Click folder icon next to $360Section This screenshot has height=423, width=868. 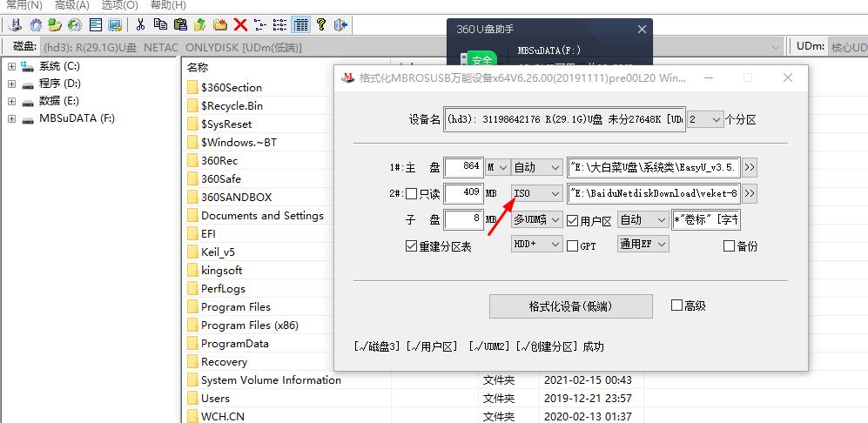click(192, 88)
